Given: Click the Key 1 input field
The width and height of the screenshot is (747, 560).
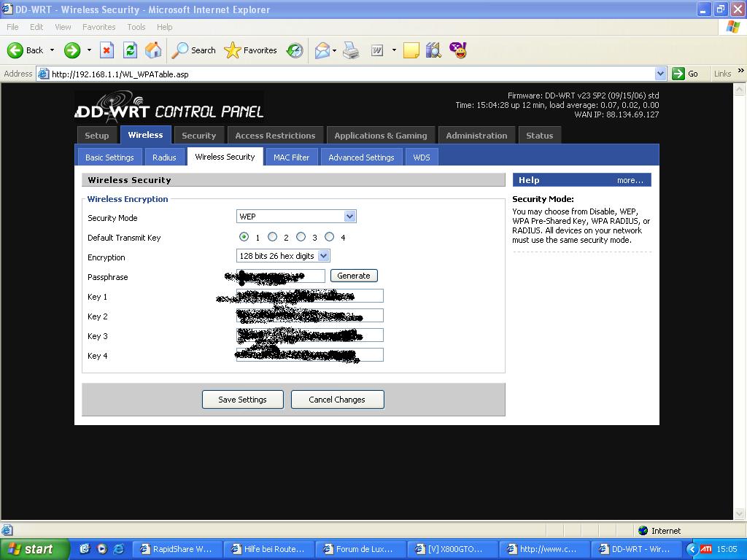Looking at the screenshot, I should pos(309,296).
